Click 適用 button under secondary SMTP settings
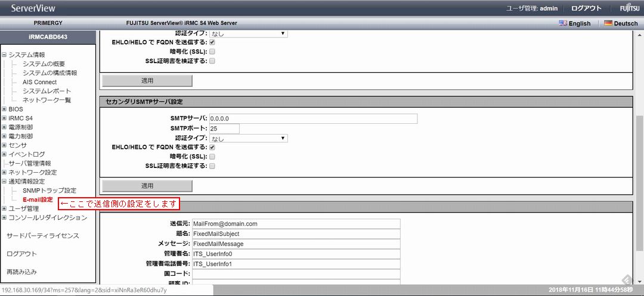This screenshot has height=296, width=644. point(147,186)
